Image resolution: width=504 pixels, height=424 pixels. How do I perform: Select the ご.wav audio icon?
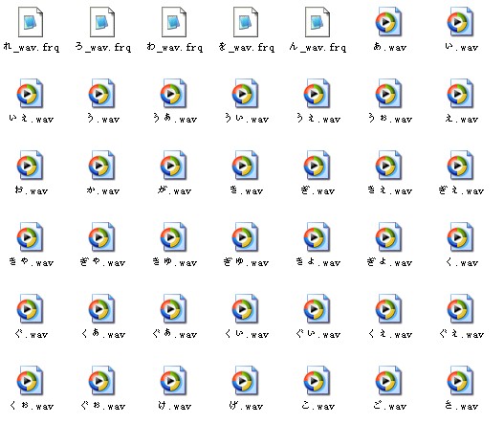click(x=389, y=380)
